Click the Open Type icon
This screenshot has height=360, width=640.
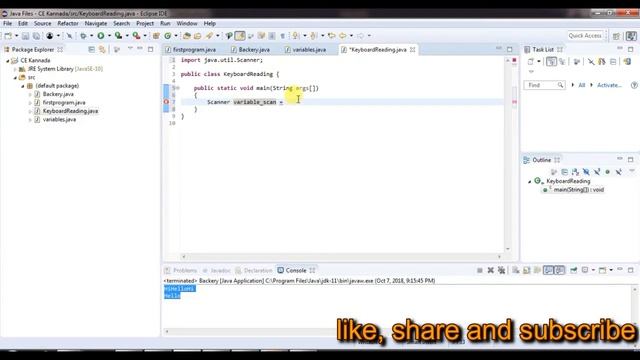[x=187, y=36]
